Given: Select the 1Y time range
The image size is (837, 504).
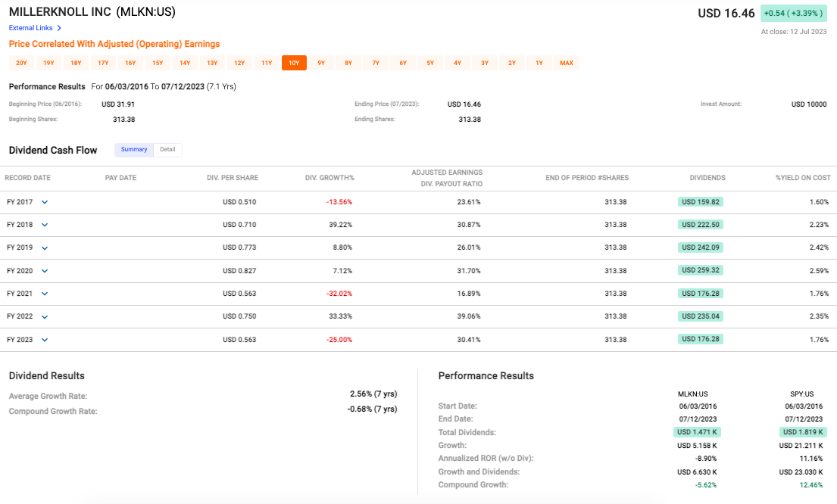Looking at the screenshot, I should click(x=539, y=64).
